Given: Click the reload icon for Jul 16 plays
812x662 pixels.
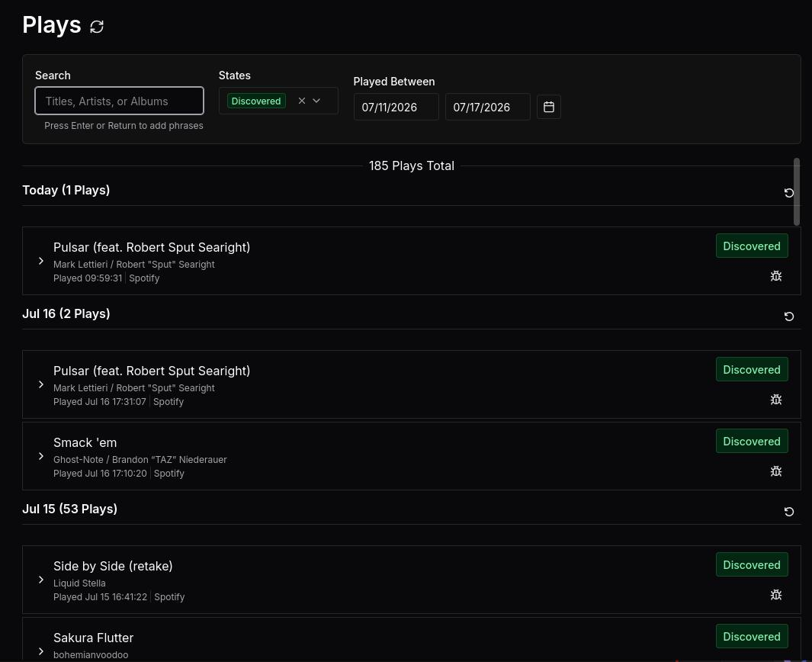Looking at the screenshot, I should 788,316.
